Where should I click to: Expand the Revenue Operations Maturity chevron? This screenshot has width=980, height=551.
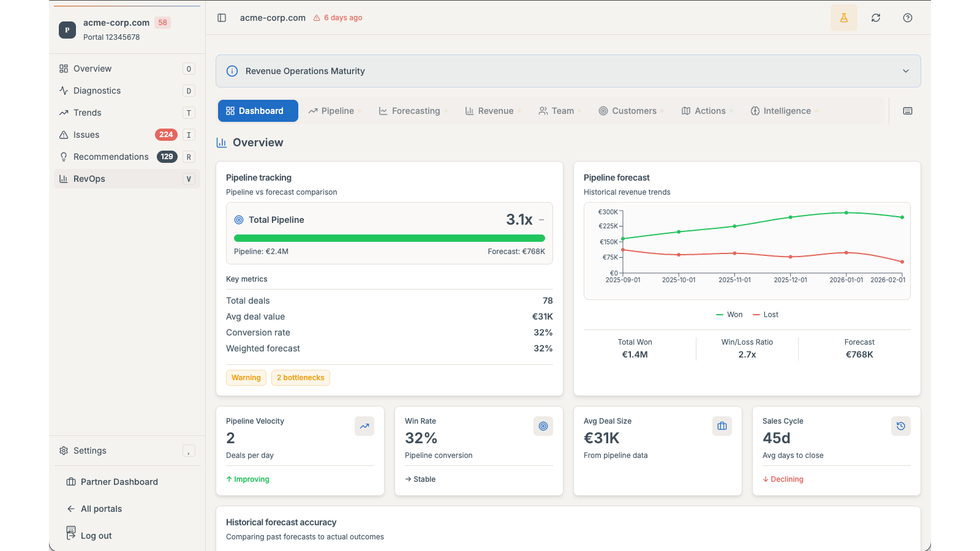pos(906,71)
